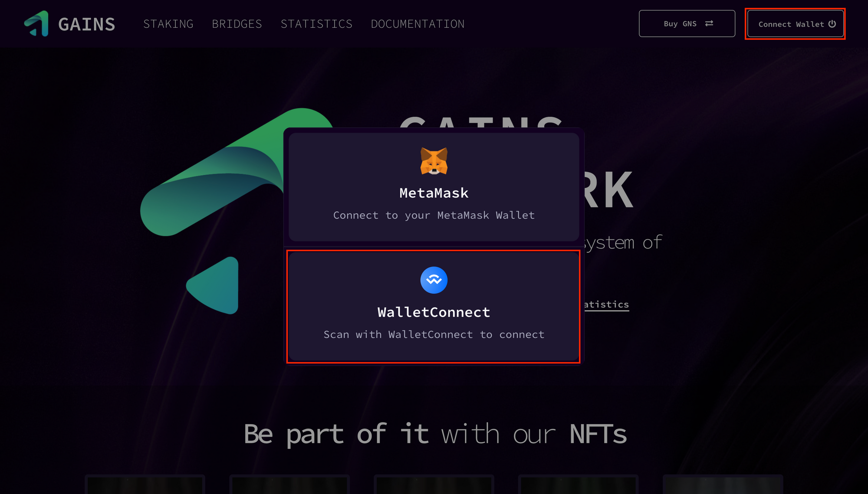
Task: Click 'Connect to your MetaMask Wallet' text
Action: 434,215
